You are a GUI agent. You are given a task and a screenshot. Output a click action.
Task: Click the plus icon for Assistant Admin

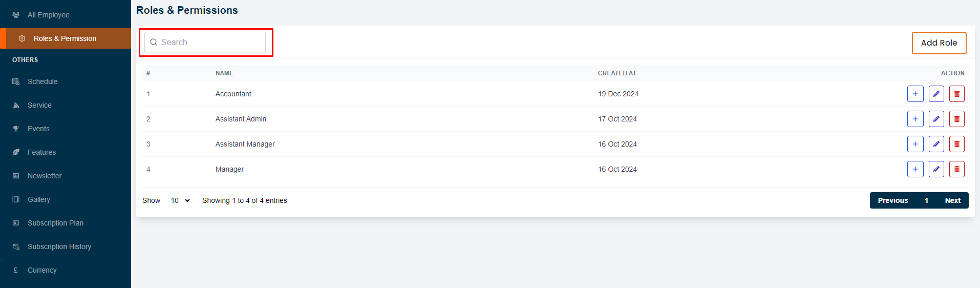[915, 119]
